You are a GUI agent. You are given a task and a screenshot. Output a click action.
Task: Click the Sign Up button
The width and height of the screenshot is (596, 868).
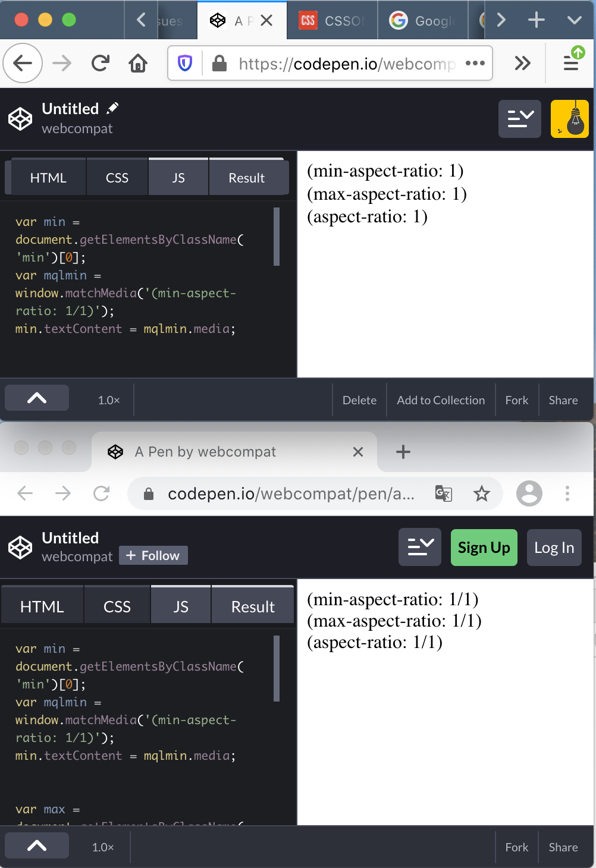pos(484,547)
